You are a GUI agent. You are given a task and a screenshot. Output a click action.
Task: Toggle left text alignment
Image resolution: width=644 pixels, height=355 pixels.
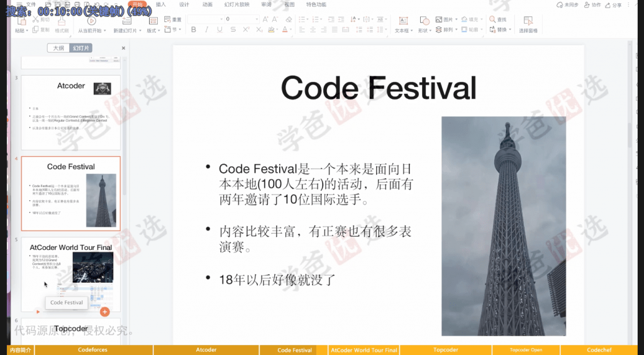tap(302, 30)
